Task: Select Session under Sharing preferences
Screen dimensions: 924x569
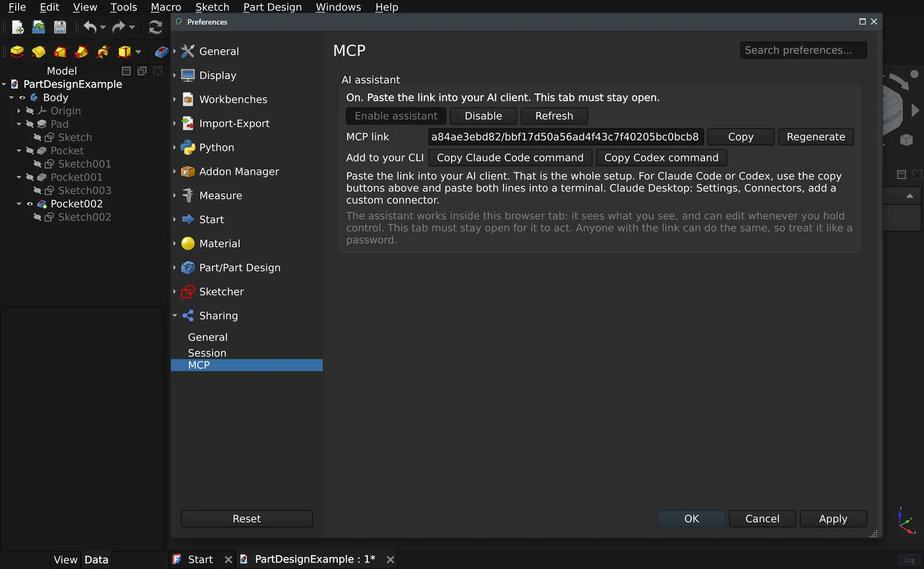Action: [207, 353]
